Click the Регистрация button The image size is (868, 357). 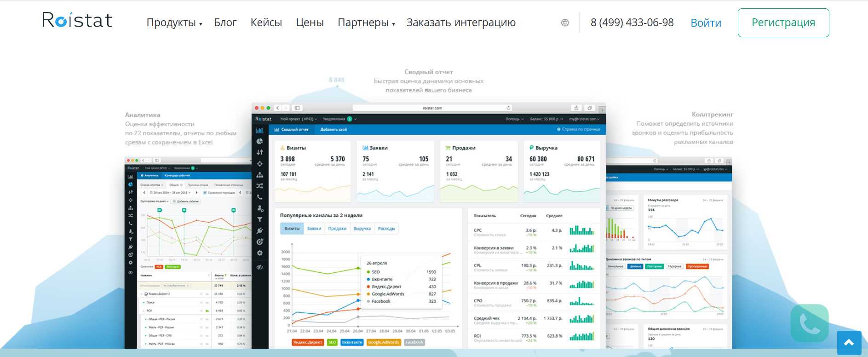click(x=783, y=23)
